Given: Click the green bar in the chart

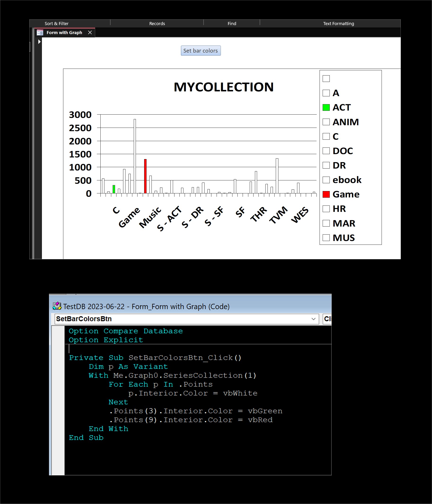Looking at the screenshot, I should coord(114,189).
